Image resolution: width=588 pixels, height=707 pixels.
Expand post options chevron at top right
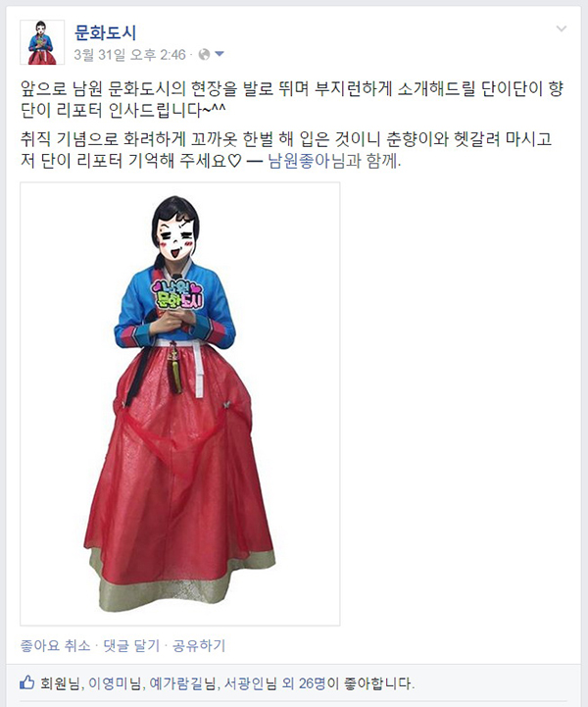pos(562,28)
